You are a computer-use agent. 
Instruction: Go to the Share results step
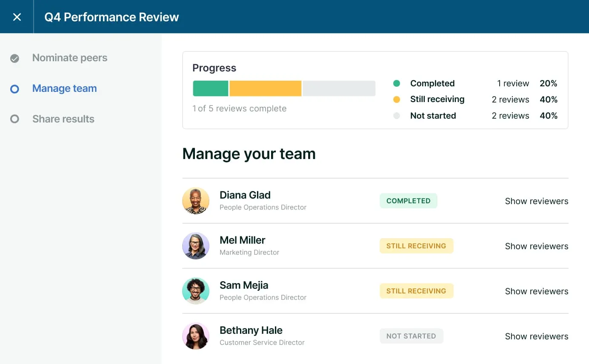click(x=63, y=119)
